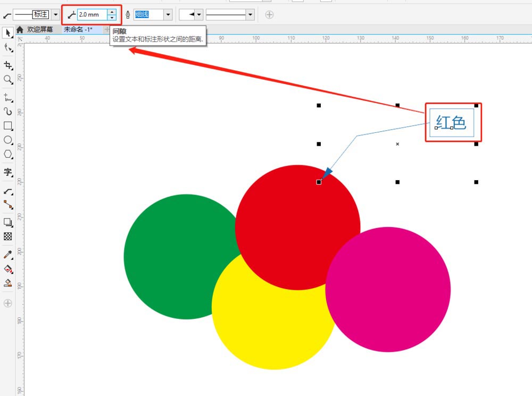
Task: Select the Connector line tool
Action: (x=8, y=205)
